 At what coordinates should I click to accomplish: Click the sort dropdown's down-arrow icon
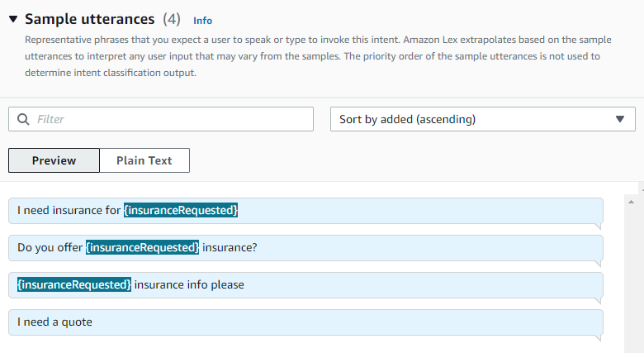click(620, 119)
